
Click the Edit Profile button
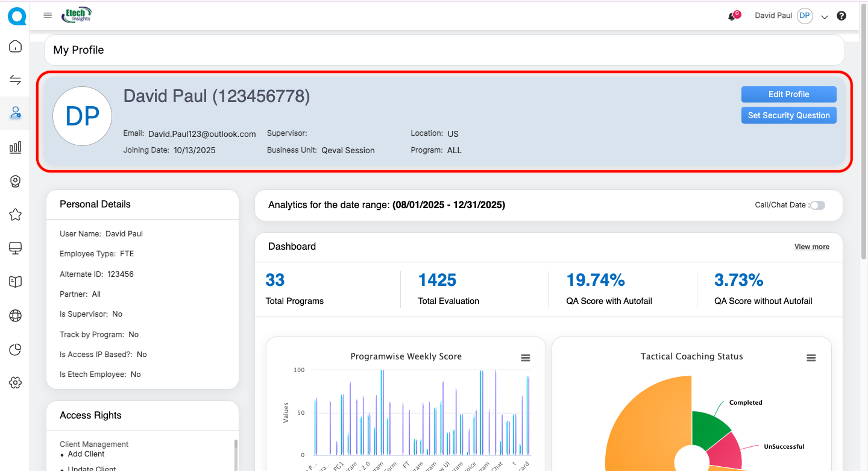coord(788,94)
